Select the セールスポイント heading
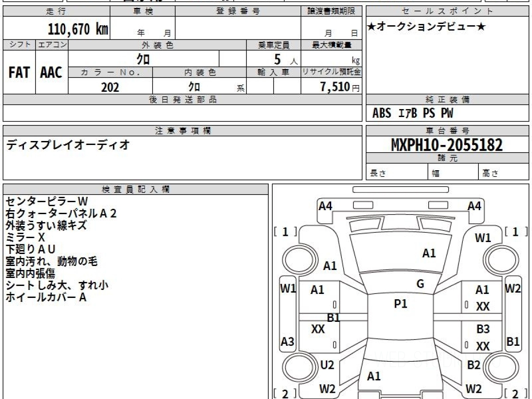The image size is (532, 399). [x=447, y=12]
